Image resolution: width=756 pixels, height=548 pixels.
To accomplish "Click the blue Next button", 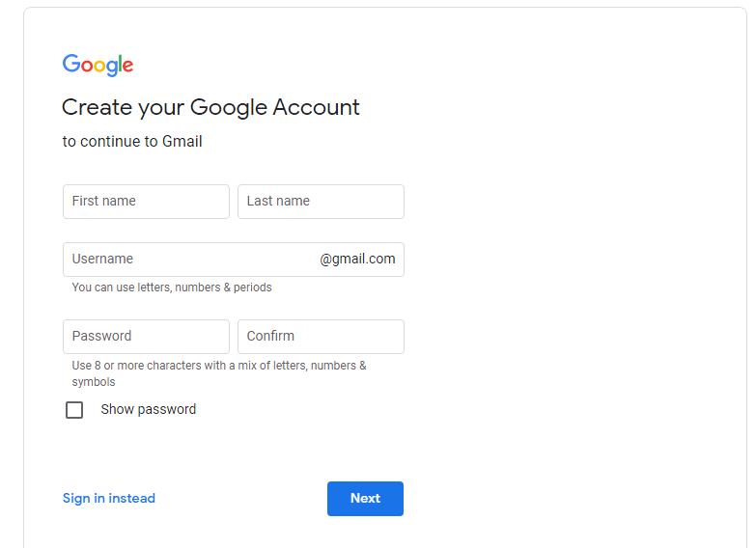I will click(x=366, y=499).
